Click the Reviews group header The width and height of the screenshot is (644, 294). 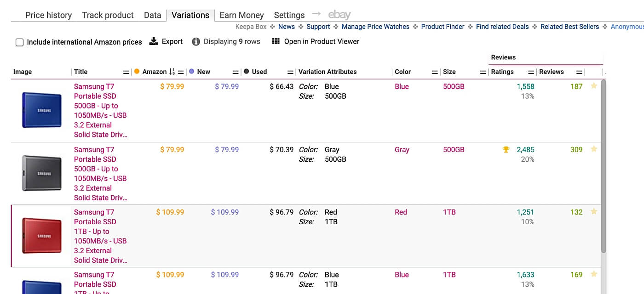tap(503, 57)
